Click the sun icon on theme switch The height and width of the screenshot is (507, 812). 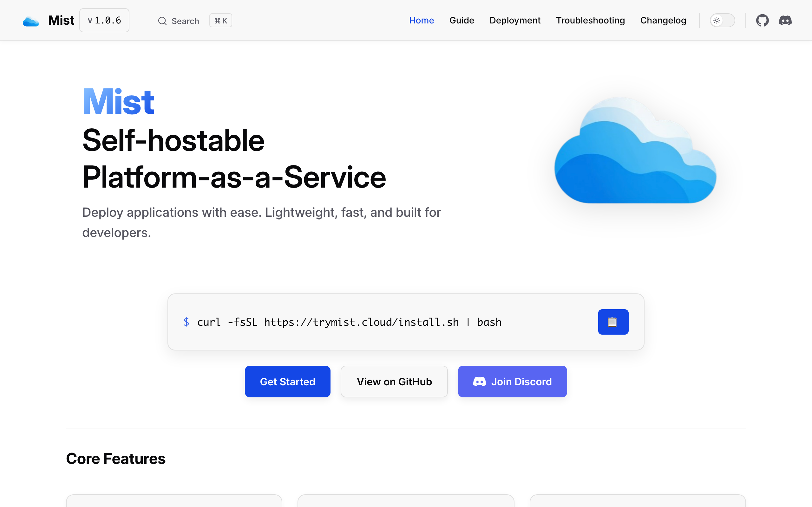tap(717, 21)
